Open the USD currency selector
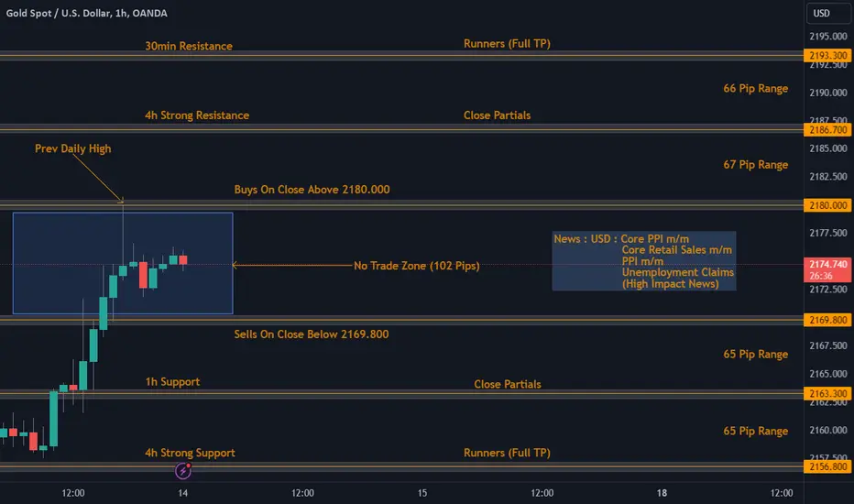Screen dimensions: 854x504 (827, 13)
